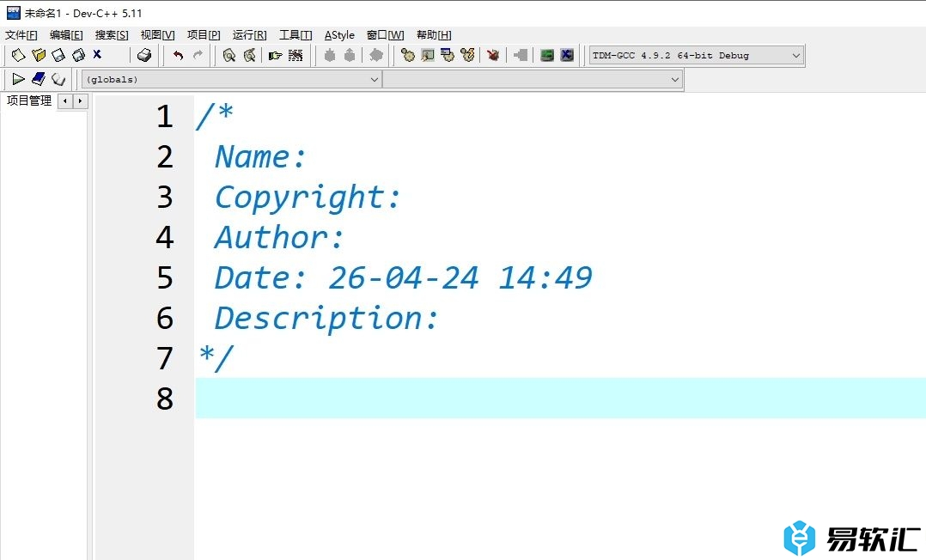Open the 编辑[E] menu
This screenshot has height=560, width=926.
coord(66,35)
